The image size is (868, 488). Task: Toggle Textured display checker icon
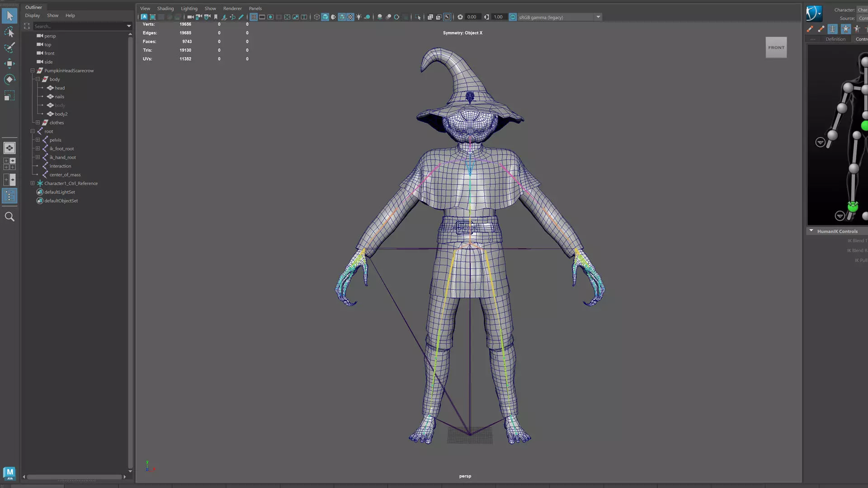point(350,17)
